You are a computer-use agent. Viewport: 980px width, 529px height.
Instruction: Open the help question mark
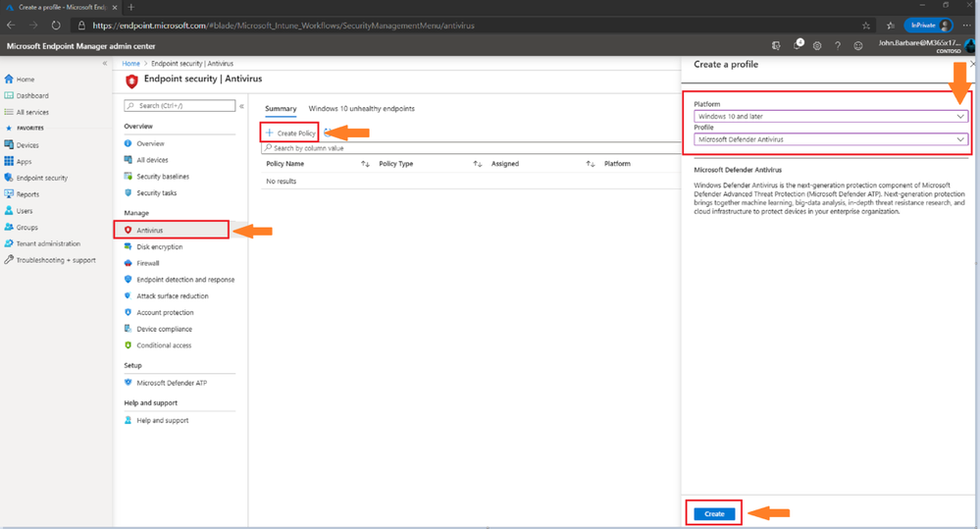(838, 46)
